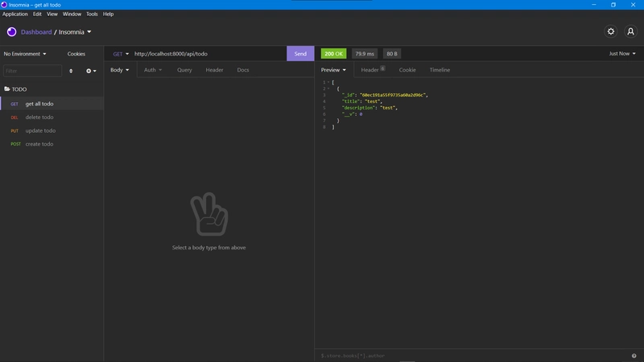644x362 pixels.
Task: Open the View menu
Action: [52, 14]
